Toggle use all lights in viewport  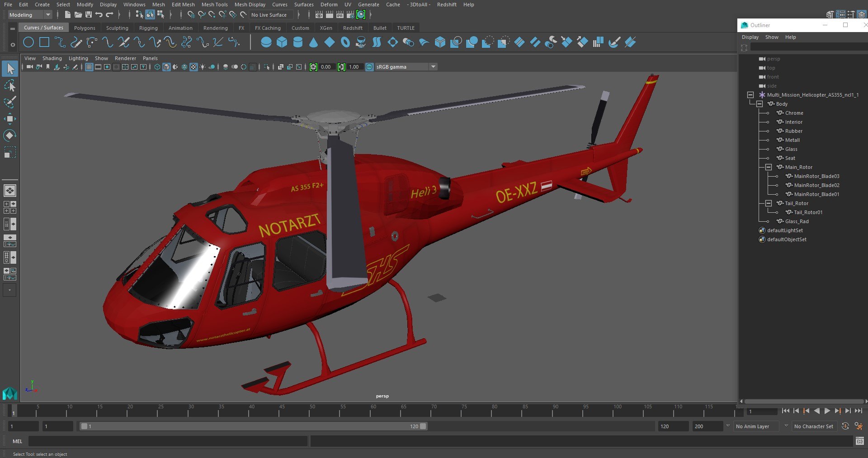point(203,67)
